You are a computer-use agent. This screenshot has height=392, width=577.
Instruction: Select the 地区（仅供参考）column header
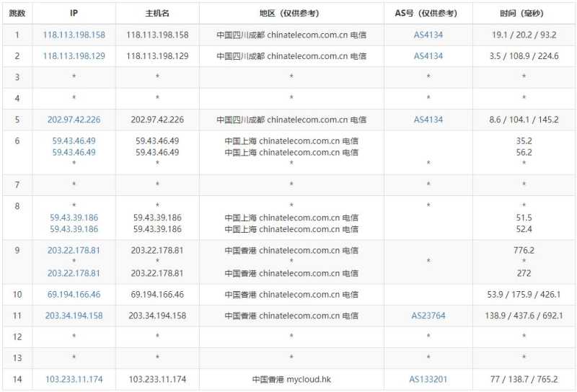[x=291, y=13]
